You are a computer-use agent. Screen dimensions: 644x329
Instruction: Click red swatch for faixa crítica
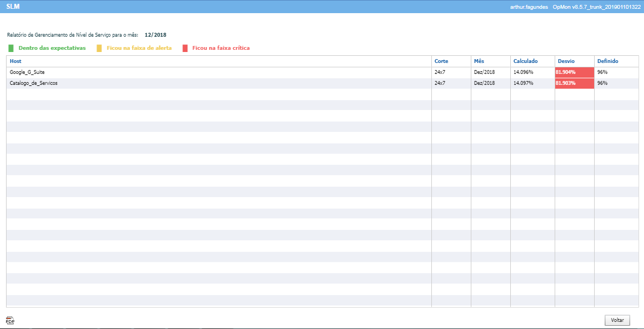(185, 48)
